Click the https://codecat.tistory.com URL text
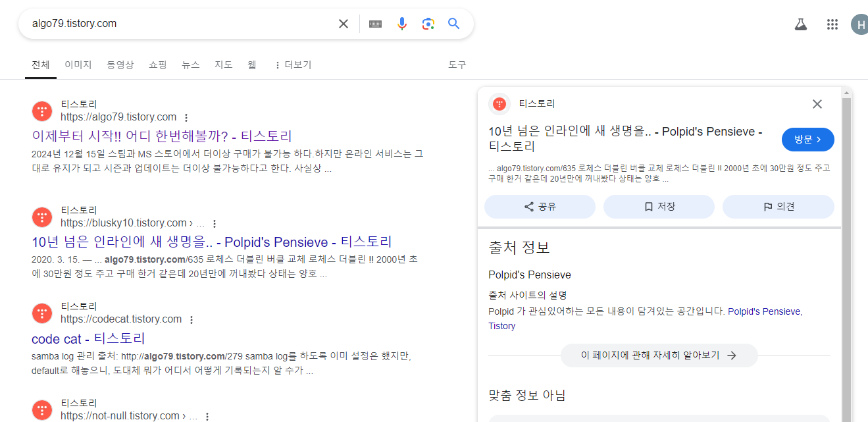Viewport: 868px width, 422px height. click(121, 319)
